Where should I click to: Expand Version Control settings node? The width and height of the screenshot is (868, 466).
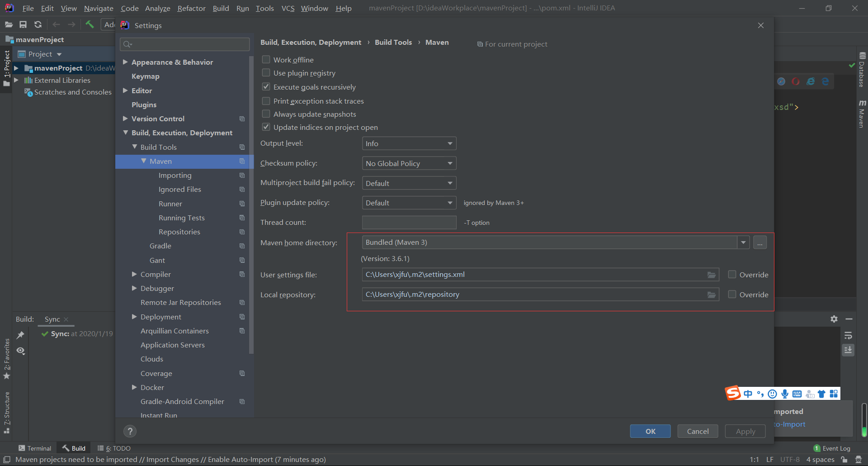coord(125,119)
